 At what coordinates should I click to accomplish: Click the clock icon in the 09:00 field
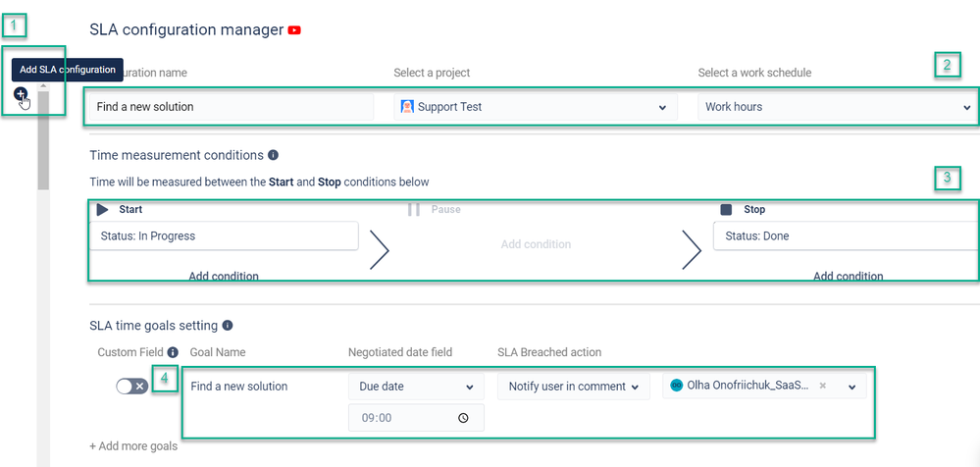463,418
